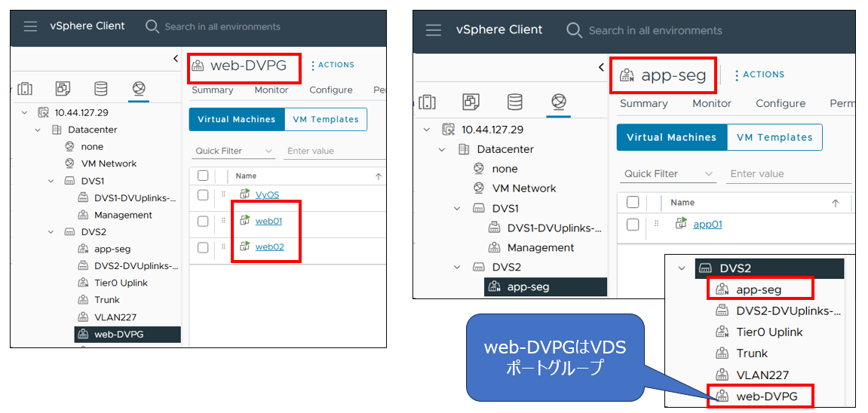Collapse DVS2 node in web-DVPG window

[x=51, y=232]
